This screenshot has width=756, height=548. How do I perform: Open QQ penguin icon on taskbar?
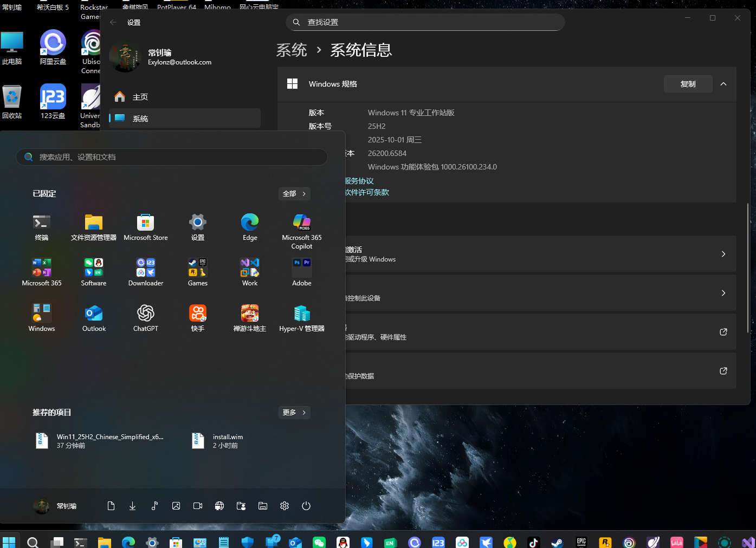tap(343, 542)
